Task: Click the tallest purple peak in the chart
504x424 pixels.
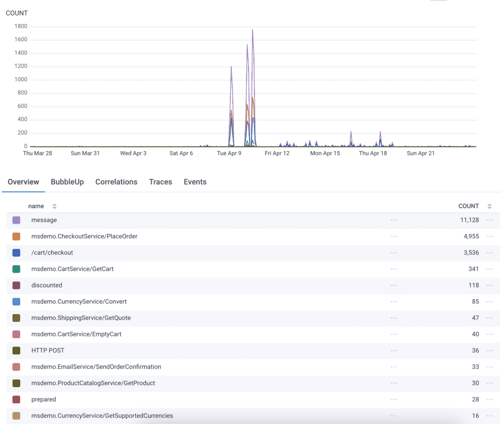Action: [252, 31]
